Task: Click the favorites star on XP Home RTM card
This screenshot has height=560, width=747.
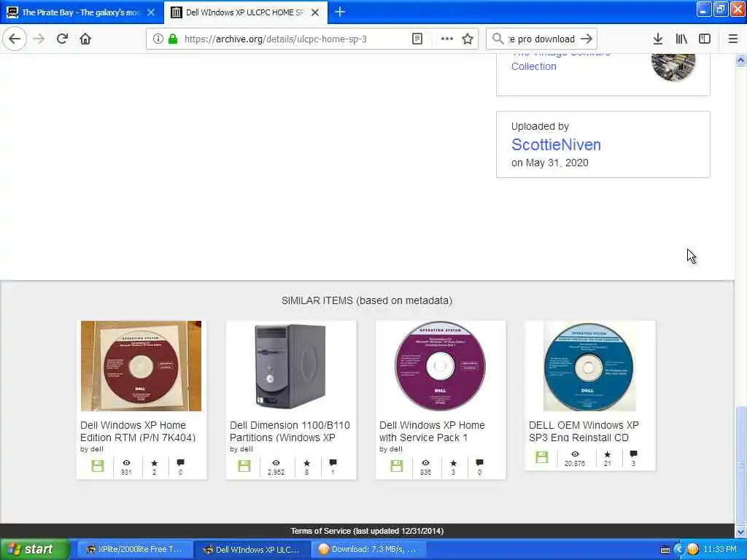Action: [x=155, y=462]
